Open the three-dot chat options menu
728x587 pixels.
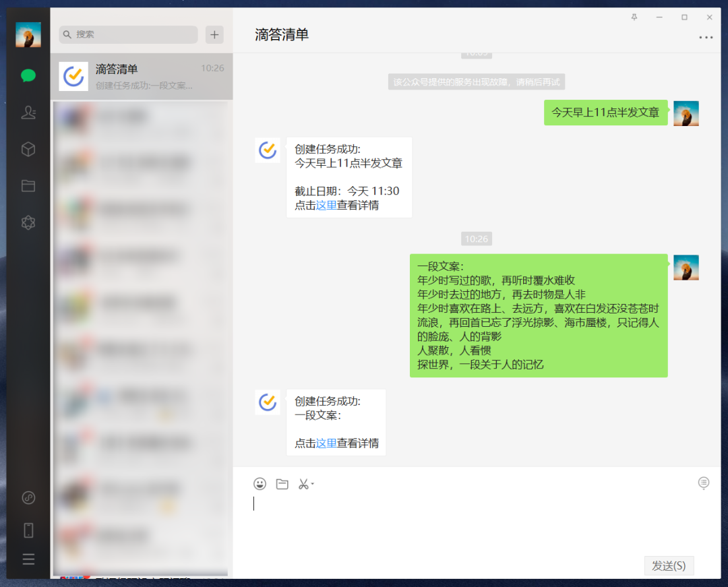706,38
